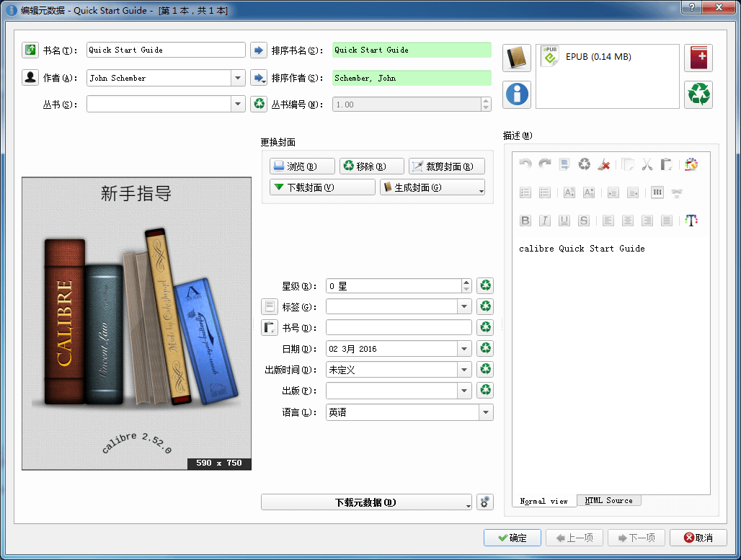Increase indentation in description
Screen dimensions: 741x560
coord(613,192)
